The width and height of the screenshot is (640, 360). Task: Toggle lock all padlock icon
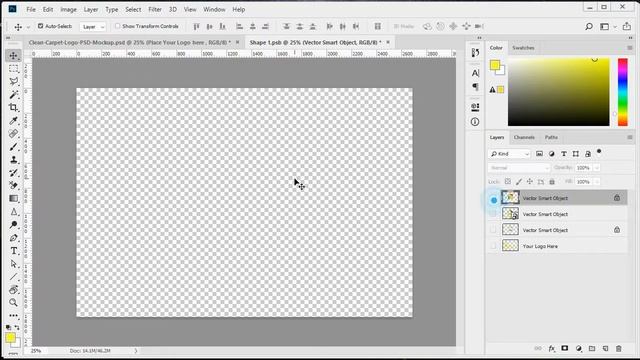coord(552,182)
